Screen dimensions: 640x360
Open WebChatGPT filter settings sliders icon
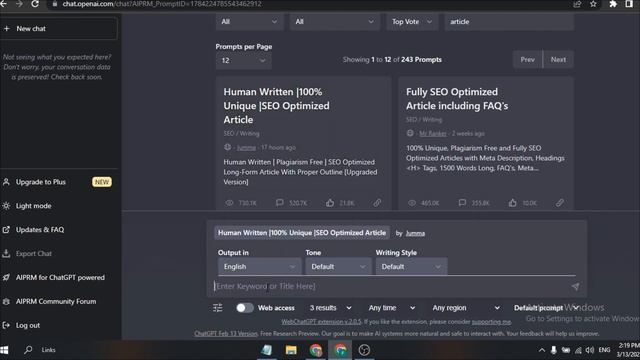218,308
